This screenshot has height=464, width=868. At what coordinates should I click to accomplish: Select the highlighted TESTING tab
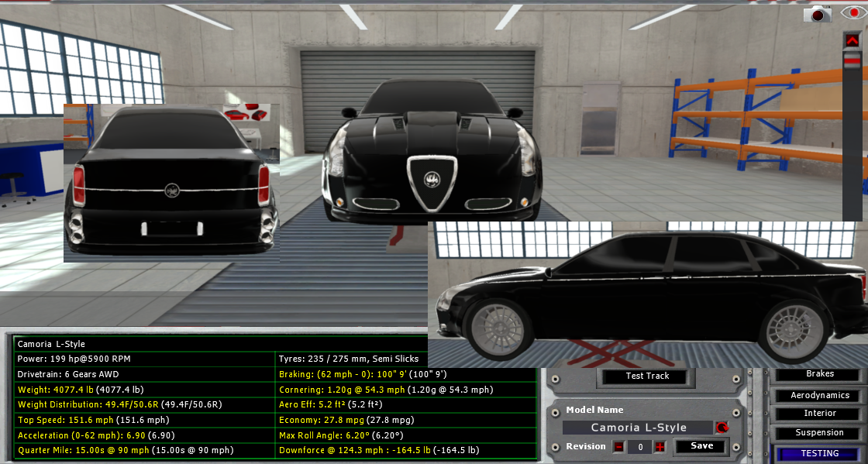tap(820, 454)
